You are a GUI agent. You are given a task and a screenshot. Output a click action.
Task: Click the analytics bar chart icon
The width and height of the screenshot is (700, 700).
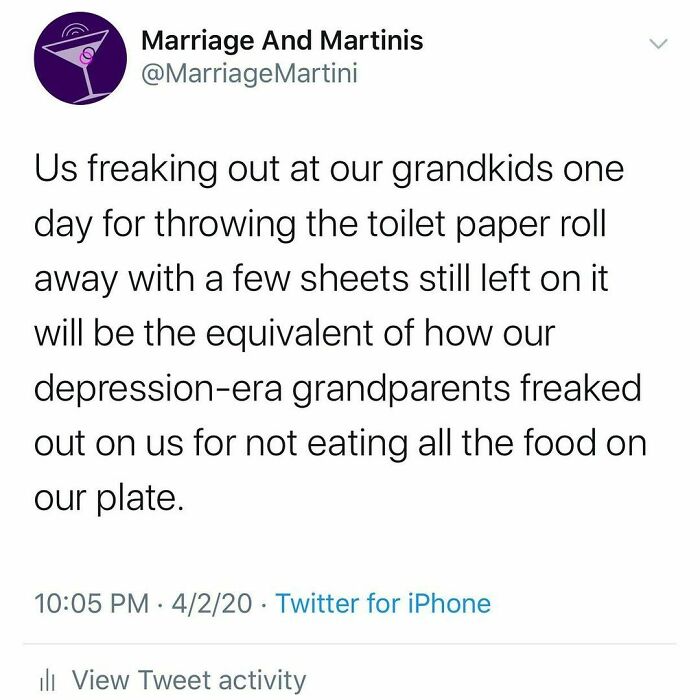[45, 681]
